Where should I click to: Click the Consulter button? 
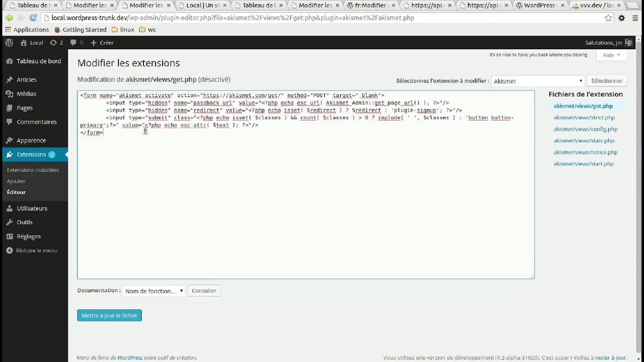(204, 291)
